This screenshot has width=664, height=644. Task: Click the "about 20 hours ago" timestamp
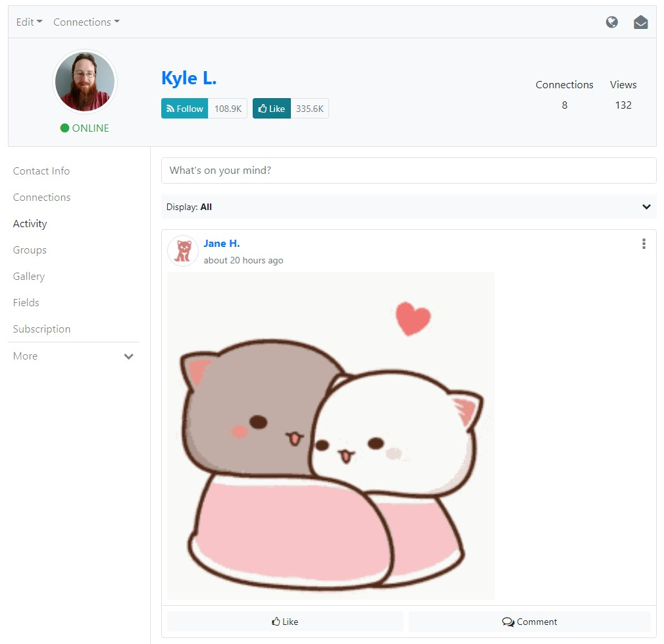click(243, 260)
